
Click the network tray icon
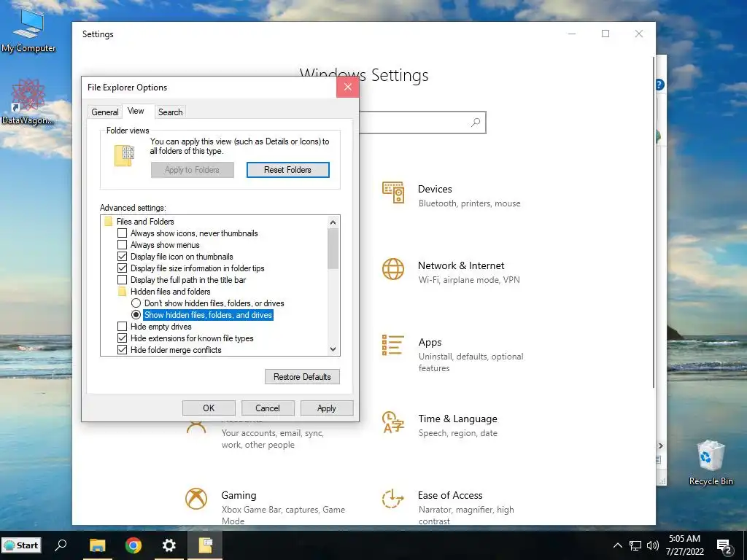pos(635,545)
